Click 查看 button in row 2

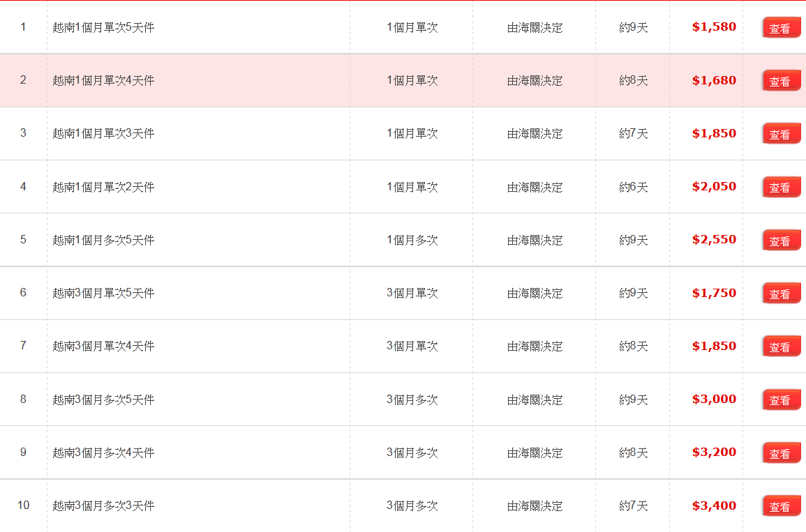(782, 81)
